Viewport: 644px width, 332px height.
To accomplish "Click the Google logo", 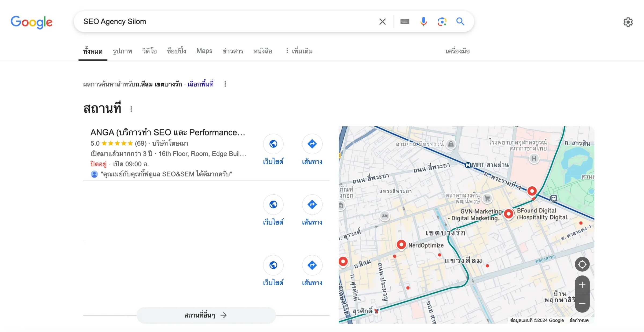I will 32,22.
